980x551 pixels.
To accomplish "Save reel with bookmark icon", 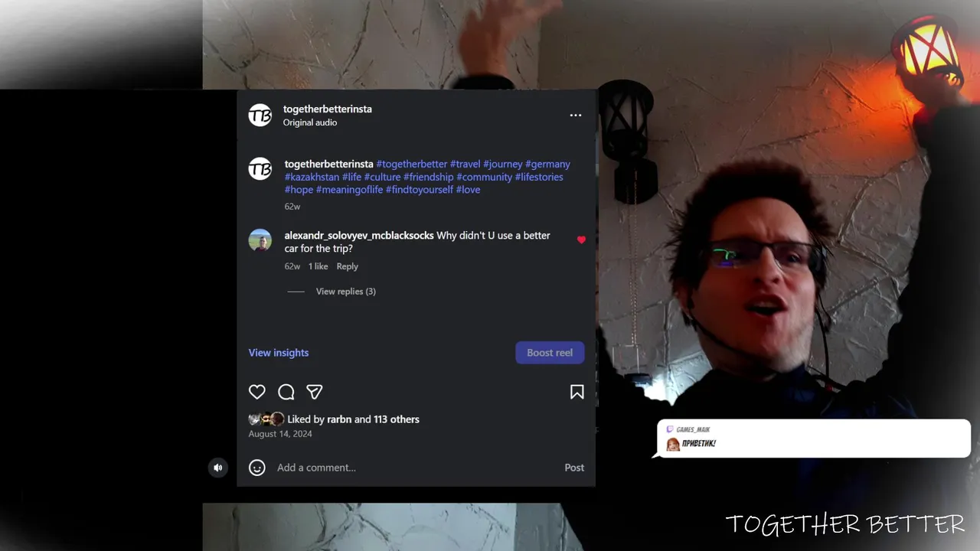I will pos(577,392).
